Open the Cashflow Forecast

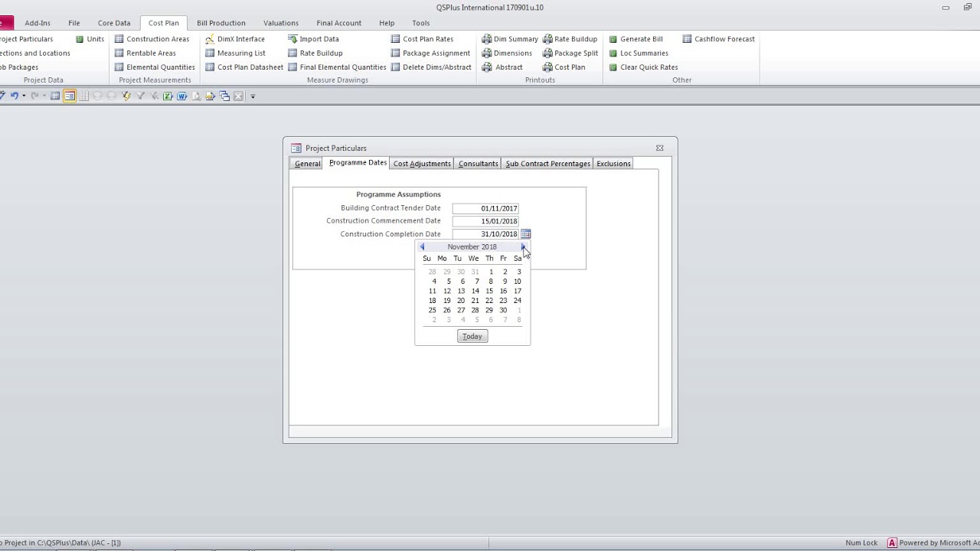coord(719,39)
